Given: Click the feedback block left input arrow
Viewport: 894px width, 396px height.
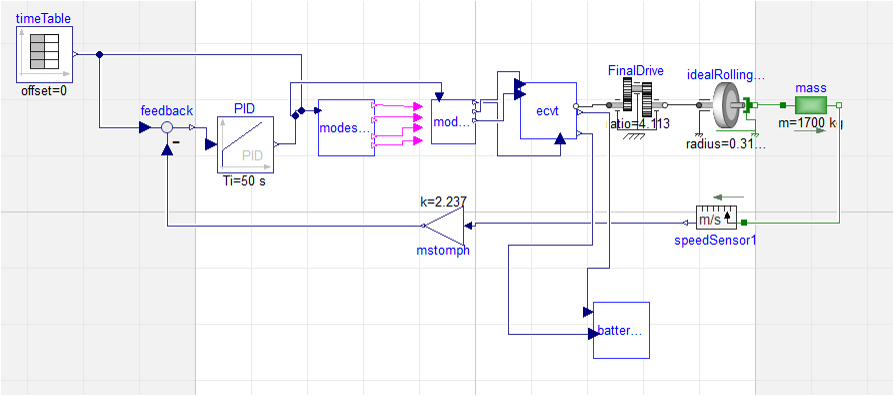Looking at the screenshot, I should click(x=145, y=128).
